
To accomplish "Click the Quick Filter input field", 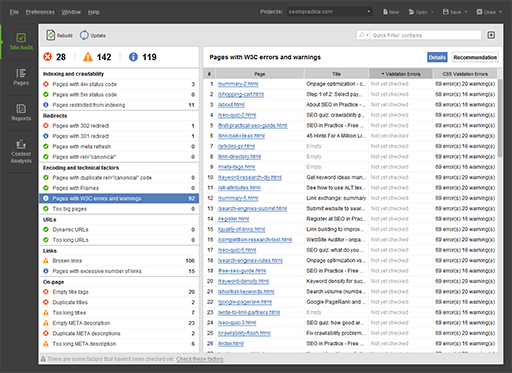I will (x=426, y=35).
